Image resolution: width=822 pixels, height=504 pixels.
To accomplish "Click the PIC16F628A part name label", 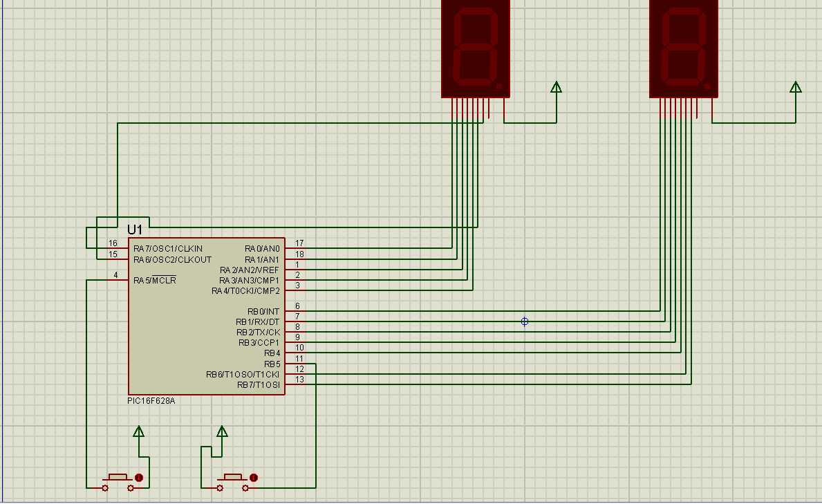I will click(151, 401).
